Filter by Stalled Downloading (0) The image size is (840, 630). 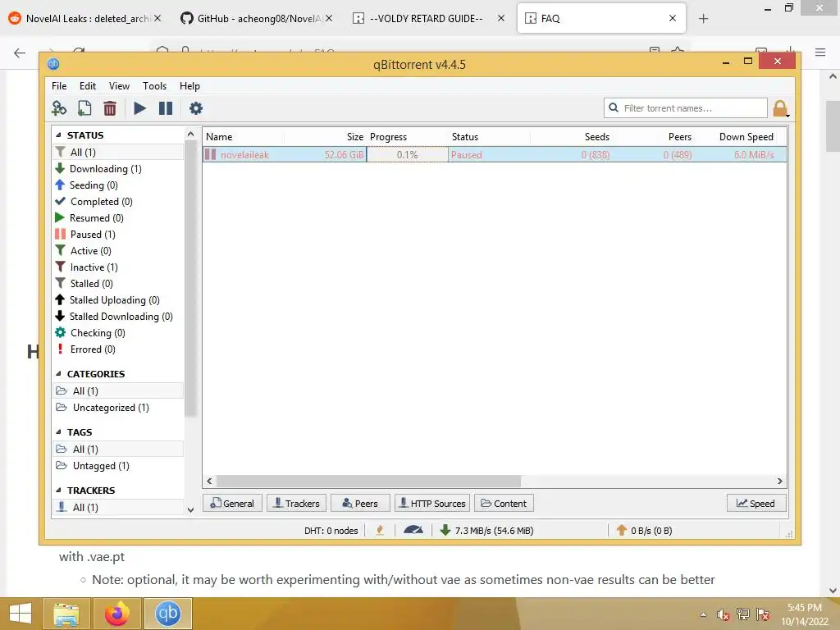click(x=118, y=317)
